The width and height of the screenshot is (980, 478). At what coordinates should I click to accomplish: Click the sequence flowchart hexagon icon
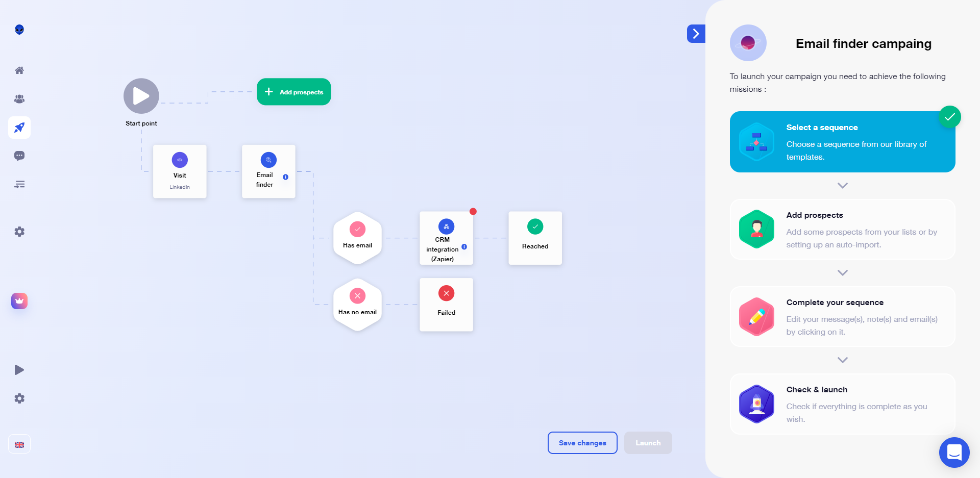click(757, 142)
